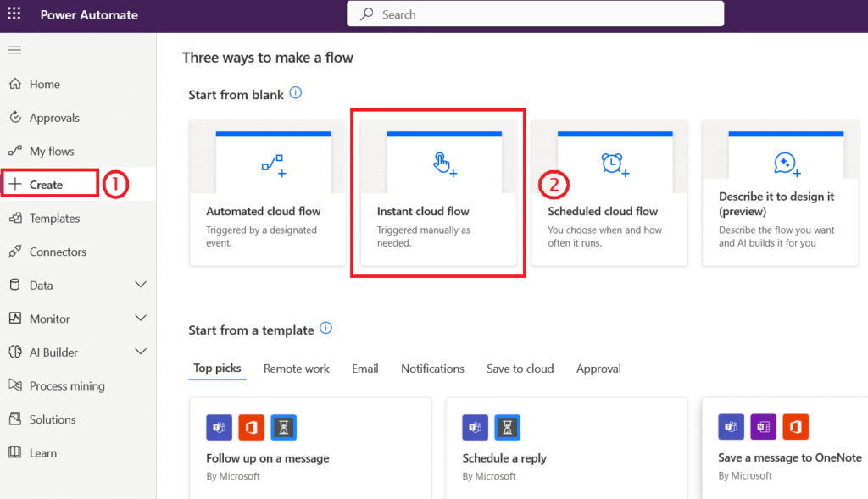This screenshot has height=499, width=868.
Task: Click the info icon beside Start from blank
Action: (295, 93)
